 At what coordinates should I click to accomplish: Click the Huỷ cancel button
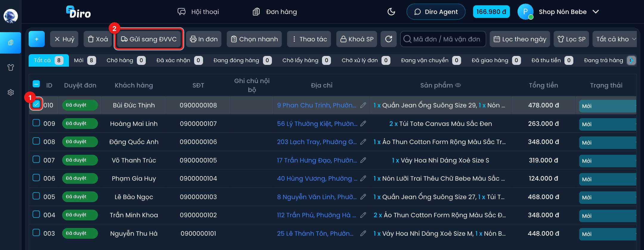tap(64, 39)
